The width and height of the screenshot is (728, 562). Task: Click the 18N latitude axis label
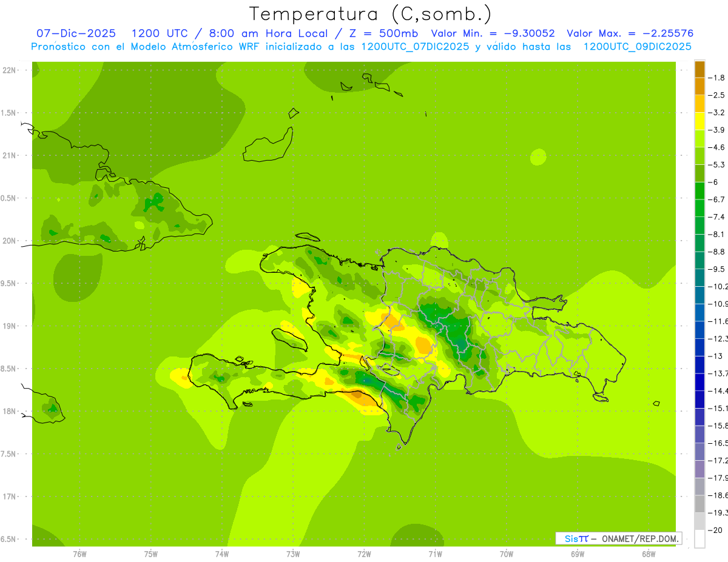pyautogui.click(x=10, y=411)
